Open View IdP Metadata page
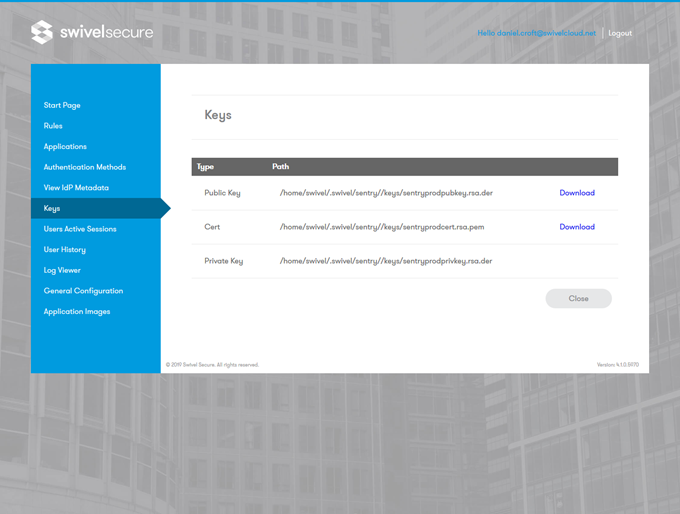This screenshot has width=680, height=514. tap(76, 188)
